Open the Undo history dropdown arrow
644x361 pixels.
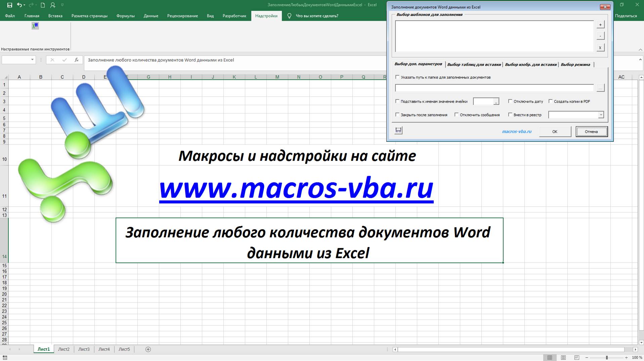click(24, 5)
